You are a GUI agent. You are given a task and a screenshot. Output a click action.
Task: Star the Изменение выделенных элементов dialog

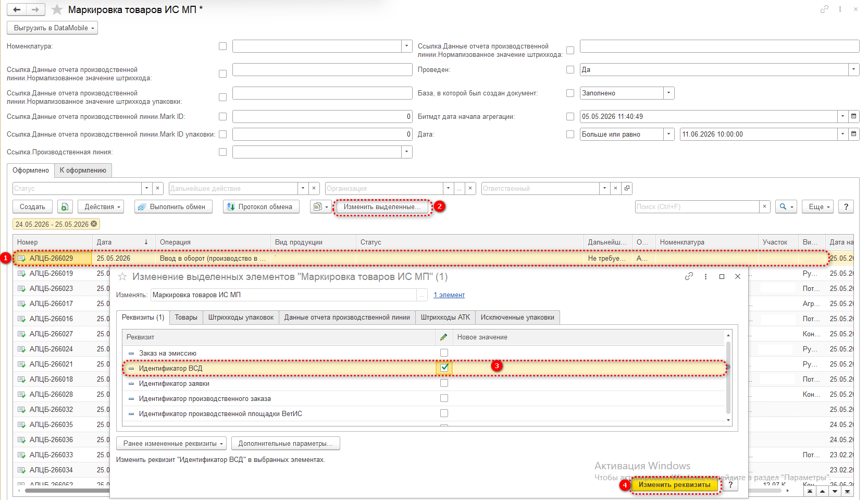(122, 277)
